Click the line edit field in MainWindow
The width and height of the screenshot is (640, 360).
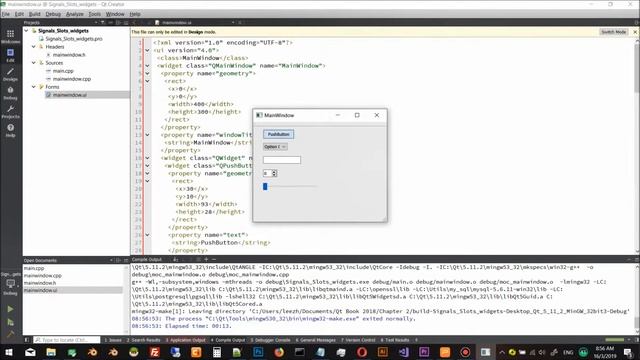[x=282, y=160]
